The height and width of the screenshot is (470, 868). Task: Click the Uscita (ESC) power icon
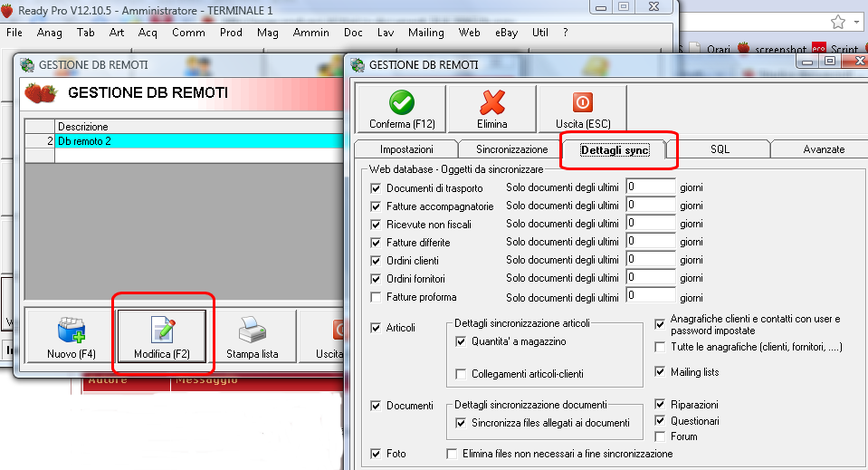point(582,102)
